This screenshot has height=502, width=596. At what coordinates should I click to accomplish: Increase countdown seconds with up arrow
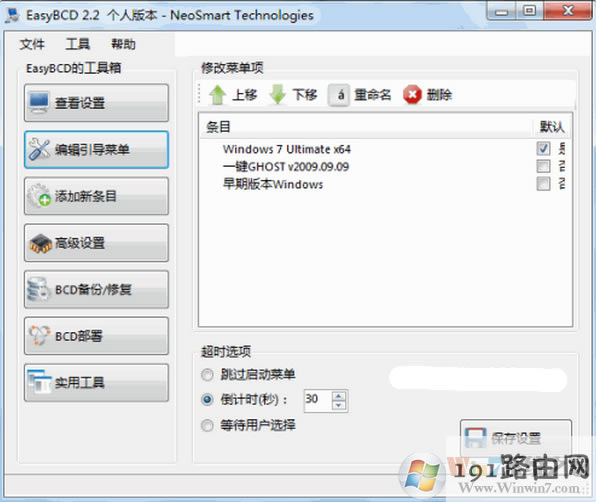pyautogui.click(x=339, y=396)
